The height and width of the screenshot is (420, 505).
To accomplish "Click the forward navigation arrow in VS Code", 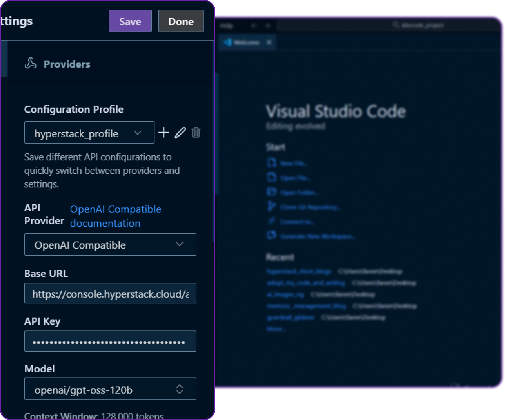I will pos(268,25).
